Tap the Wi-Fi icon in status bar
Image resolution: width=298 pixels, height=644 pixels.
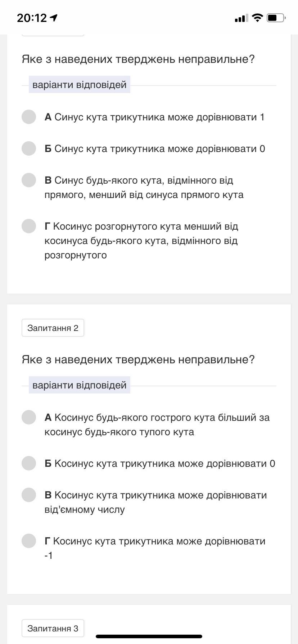tap(257, 18)
